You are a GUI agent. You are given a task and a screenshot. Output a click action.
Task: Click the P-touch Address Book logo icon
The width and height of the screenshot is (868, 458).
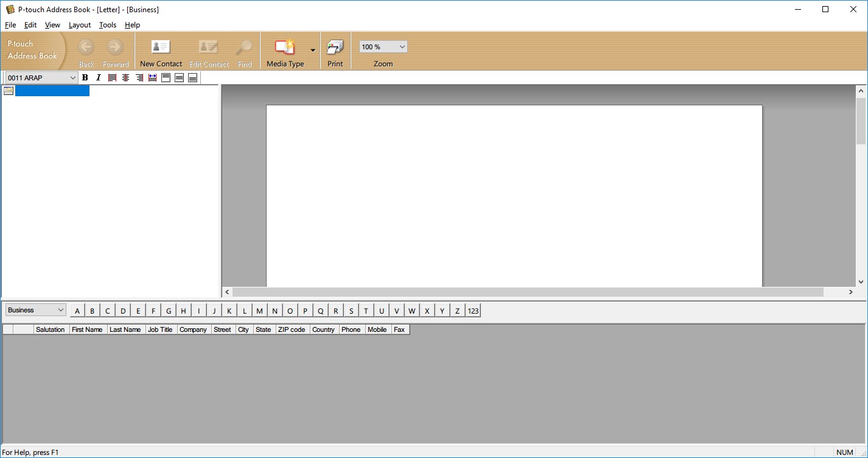coord(33,51)
